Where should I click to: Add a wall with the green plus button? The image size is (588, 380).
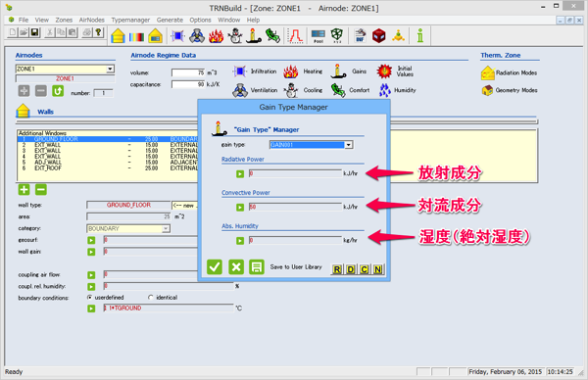pos(24,190)
